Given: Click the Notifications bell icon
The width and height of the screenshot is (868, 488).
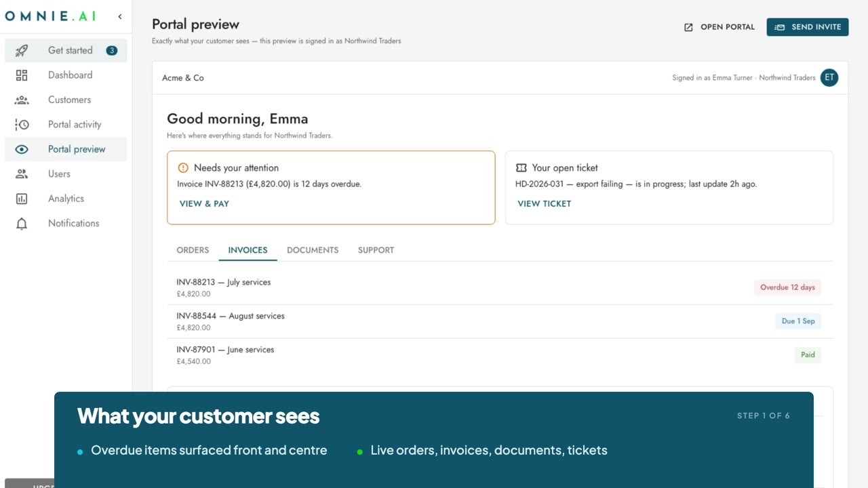Looking at the screenshot, I should (x=22, y=224).
